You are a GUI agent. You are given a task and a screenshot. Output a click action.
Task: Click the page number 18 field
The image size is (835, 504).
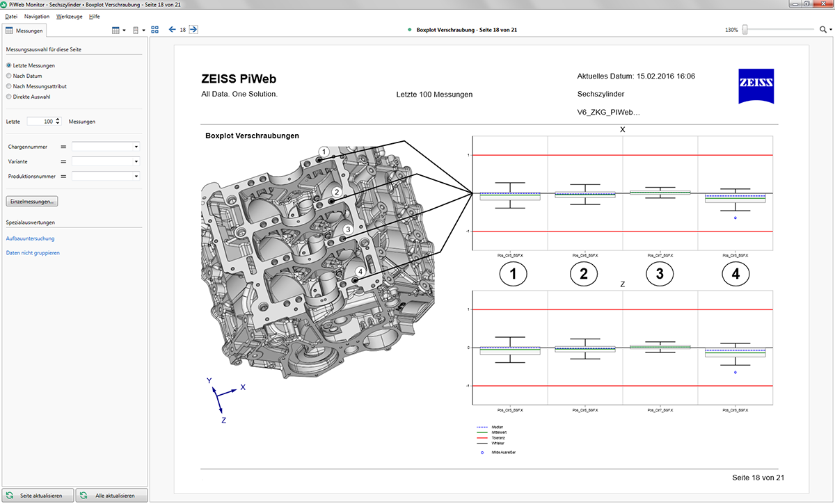tap(182, 31)
